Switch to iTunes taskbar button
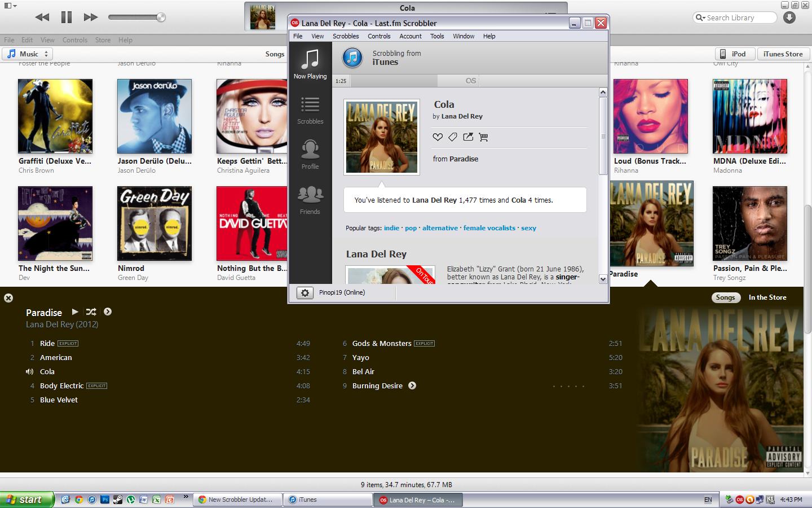This screenshot has height=508, width=812. [x=328, y=500]
